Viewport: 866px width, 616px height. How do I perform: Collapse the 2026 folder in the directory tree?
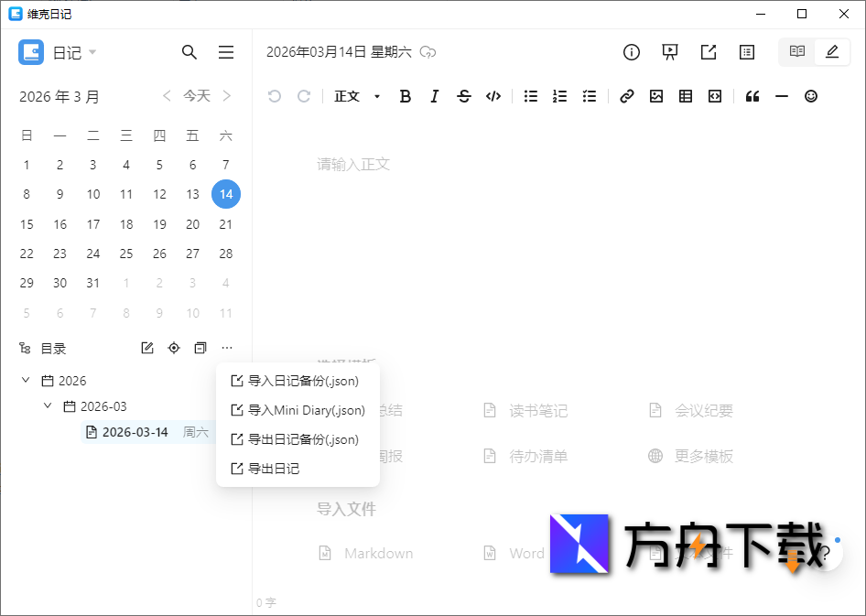click(x=25, y=380)
